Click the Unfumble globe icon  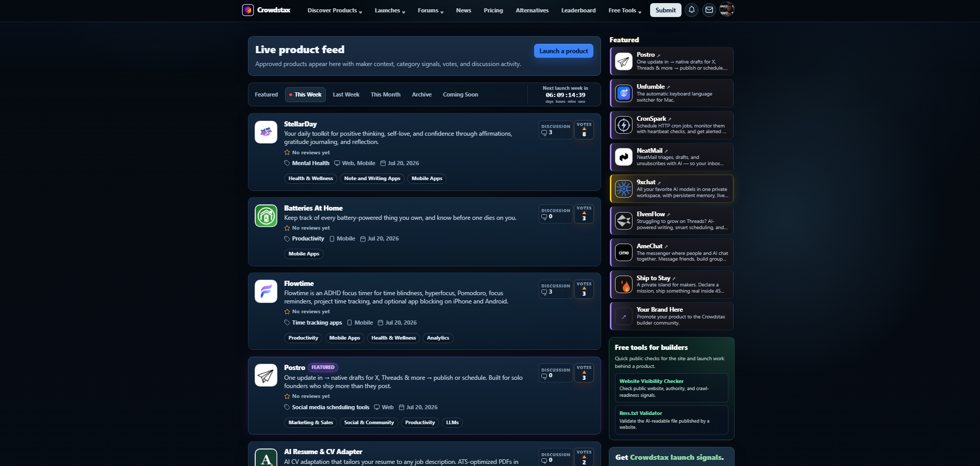(624, 93)
